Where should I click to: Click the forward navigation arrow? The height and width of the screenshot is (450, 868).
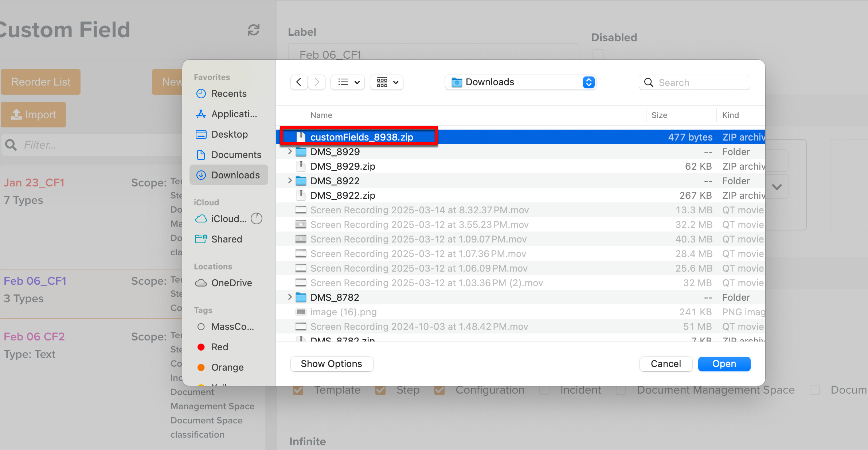316,82
